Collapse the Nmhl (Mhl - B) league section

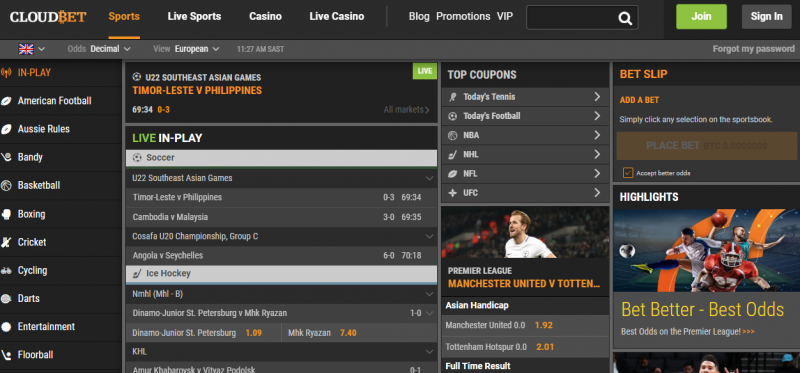coord(430,294)
